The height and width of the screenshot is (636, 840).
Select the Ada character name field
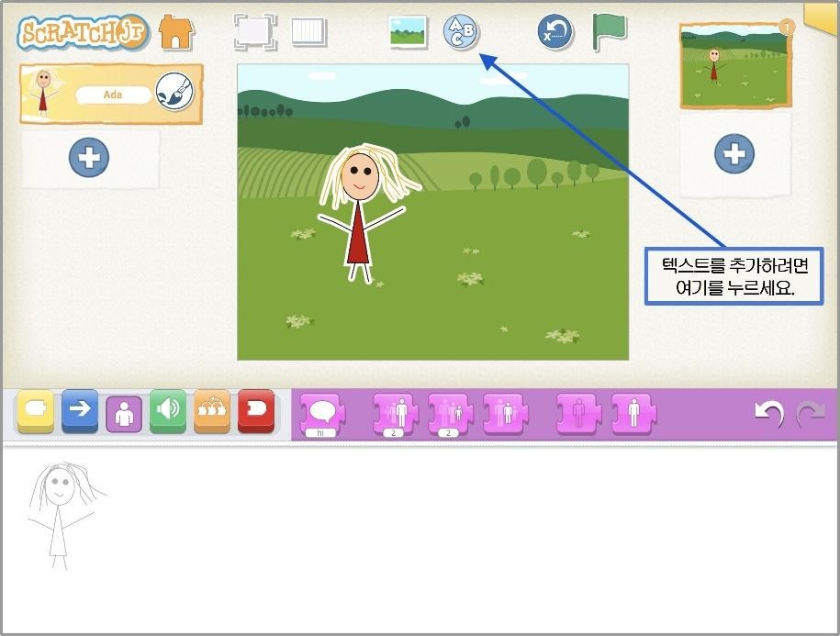pyautogui.click(x=113, y=95)
